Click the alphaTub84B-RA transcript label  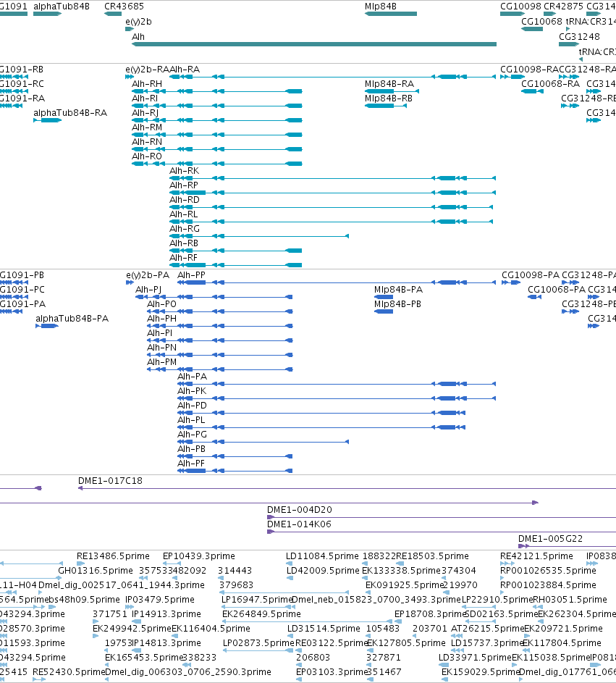coord(70,112)
